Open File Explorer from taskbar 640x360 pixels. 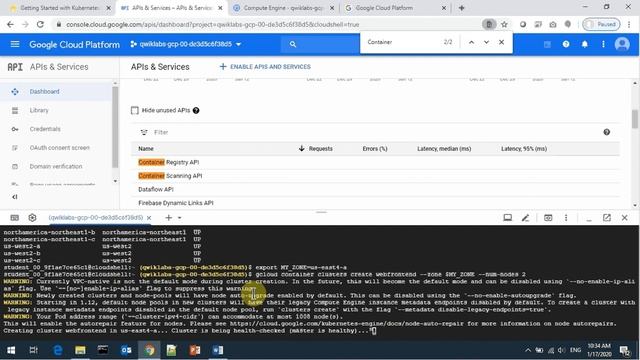coord(80,350)
